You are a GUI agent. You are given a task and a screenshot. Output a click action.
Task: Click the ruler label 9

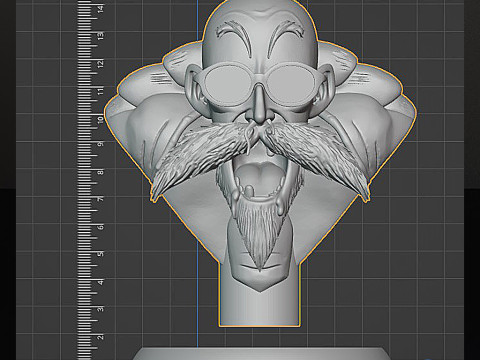[101, 144]
